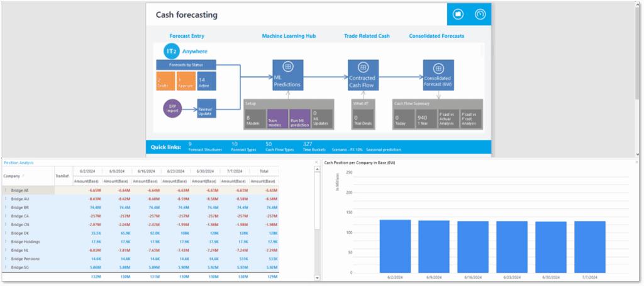644x286 pixels.
Task: Click the 6/2/2024 bar in chart
Action: tap(395, 246)
